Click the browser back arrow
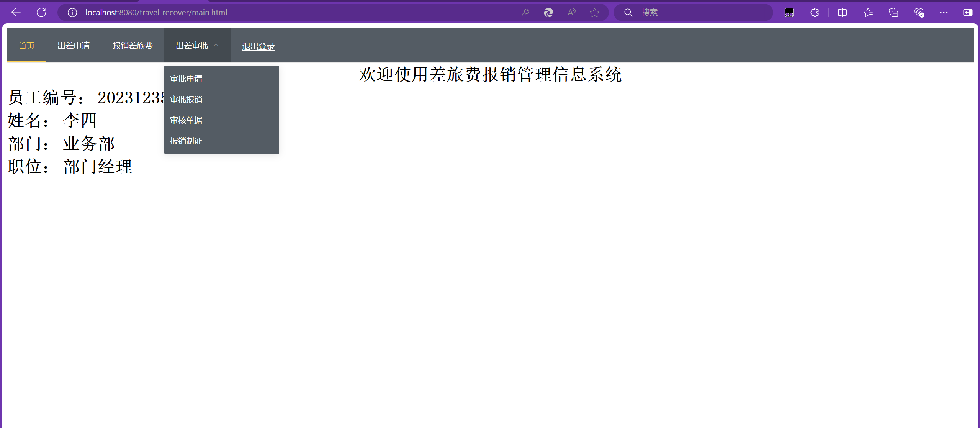The width and height of the screenshot is (980, 428). pos(16,13)
